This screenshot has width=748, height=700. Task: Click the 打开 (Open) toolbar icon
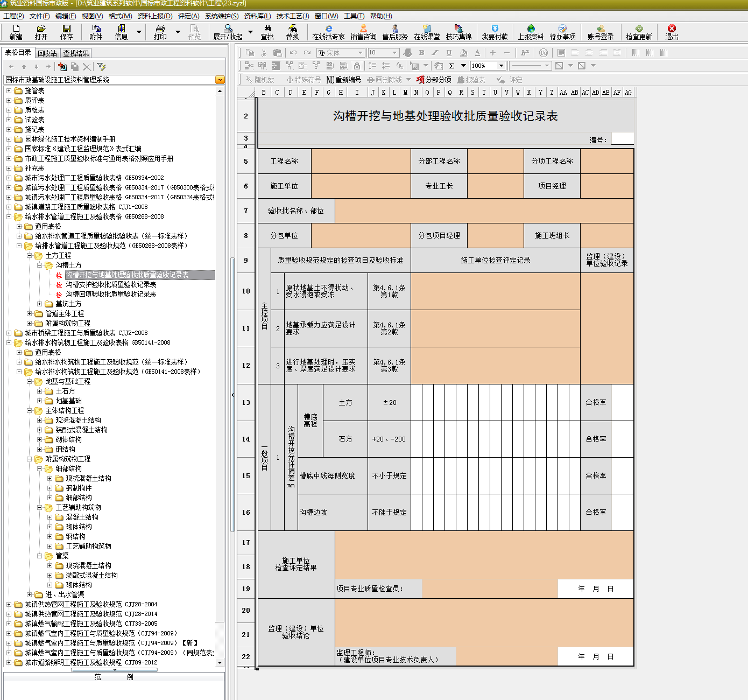pos(41,32)
